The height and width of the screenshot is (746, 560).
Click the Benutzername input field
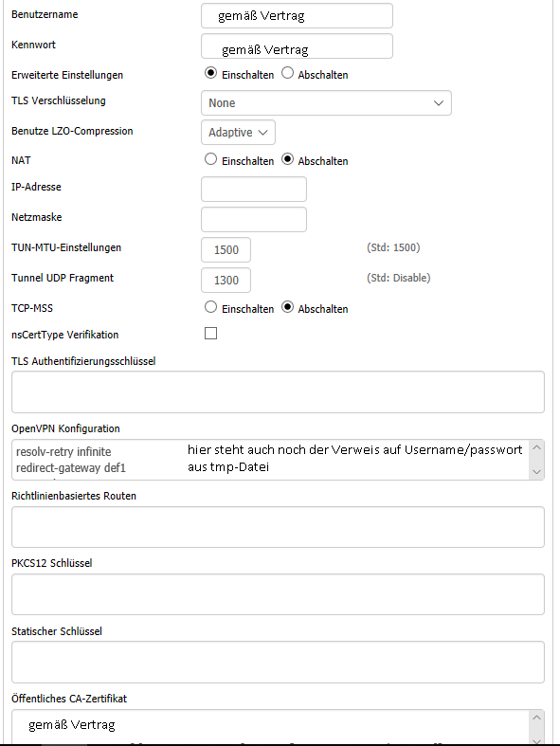pos(297,16)
